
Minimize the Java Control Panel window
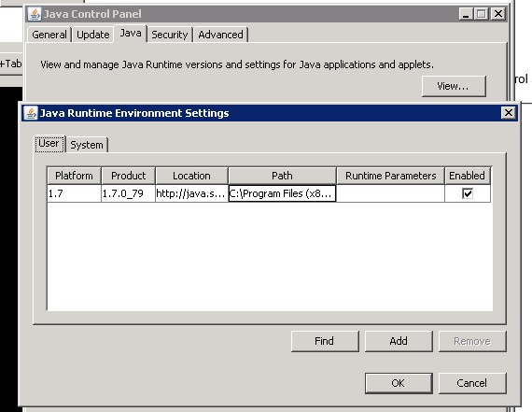tap(466, 14)
